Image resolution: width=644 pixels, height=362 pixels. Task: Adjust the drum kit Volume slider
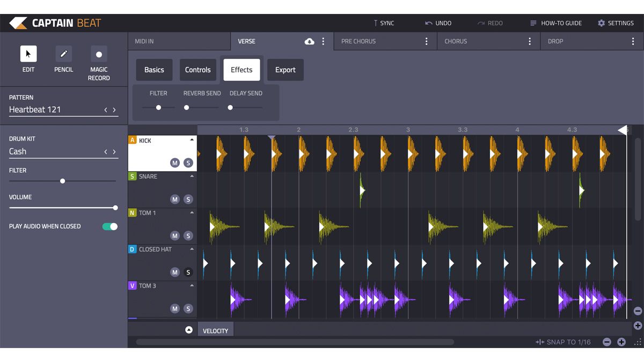click(63, 208)
